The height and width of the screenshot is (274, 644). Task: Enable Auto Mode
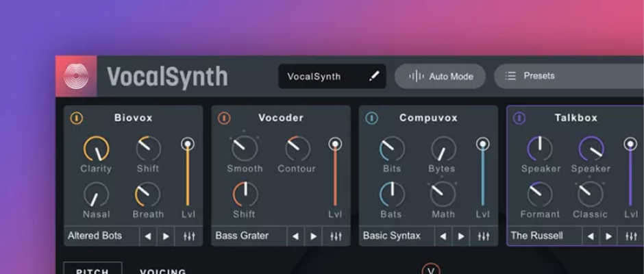[x=440, y=77]
